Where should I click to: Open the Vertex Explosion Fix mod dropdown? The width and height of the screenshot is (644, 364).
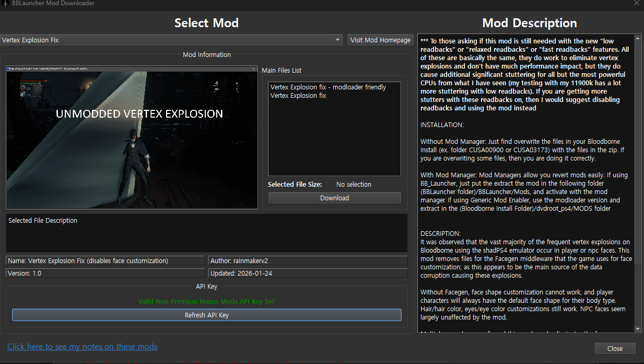171,40
